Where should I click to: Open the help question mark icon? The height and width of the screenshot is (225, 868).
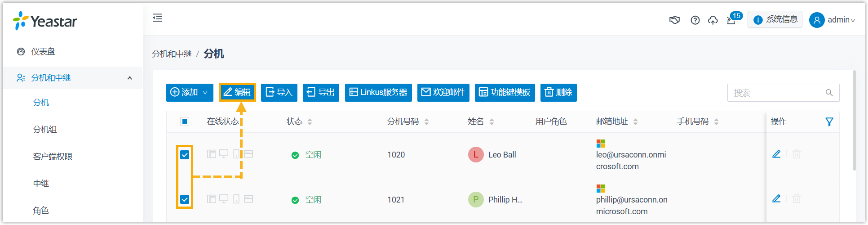[x=695, y=20]
